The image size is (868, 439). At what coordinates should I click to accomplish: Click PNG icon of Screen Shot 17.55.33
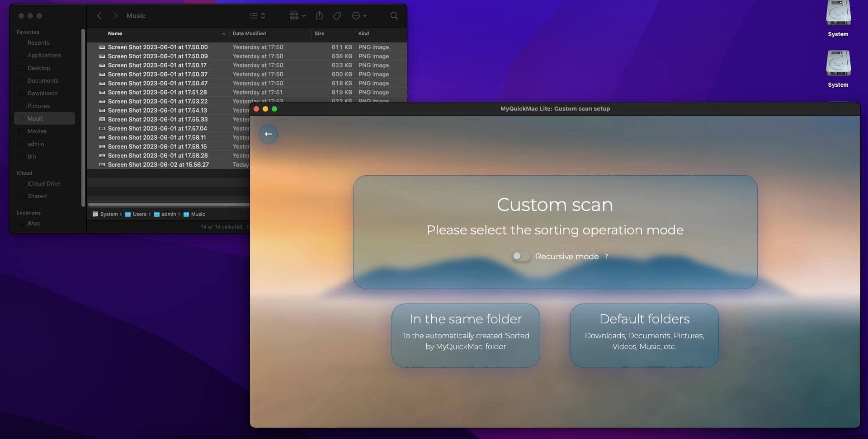102,119
